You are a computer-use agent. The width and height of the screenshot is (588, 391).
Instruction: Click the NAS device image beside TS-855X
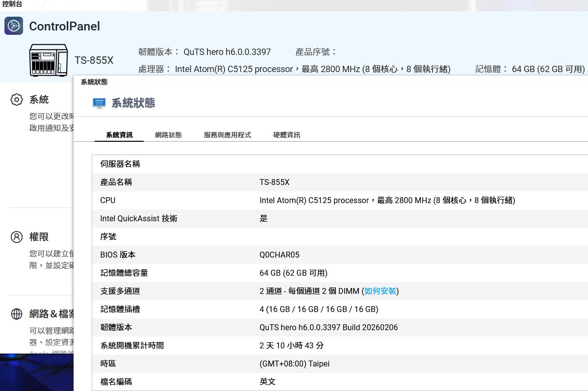click(48, 60)
